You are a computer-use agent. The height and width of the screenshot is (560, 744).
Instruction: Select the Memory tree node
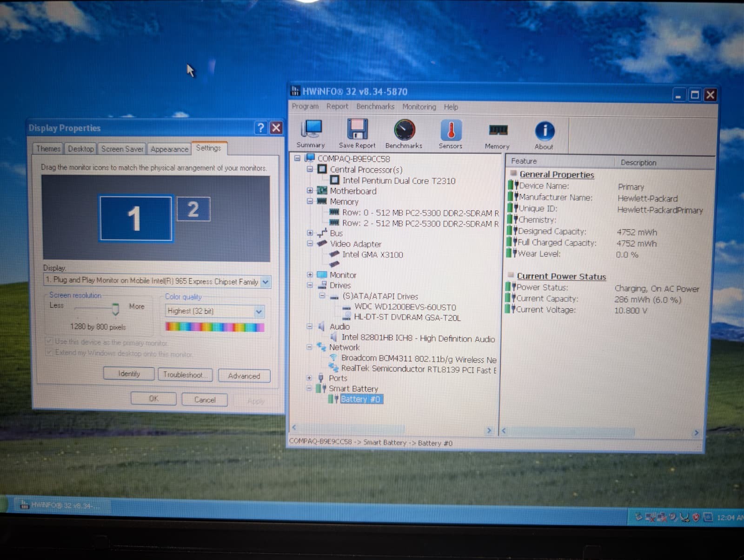tap(344, 202)
